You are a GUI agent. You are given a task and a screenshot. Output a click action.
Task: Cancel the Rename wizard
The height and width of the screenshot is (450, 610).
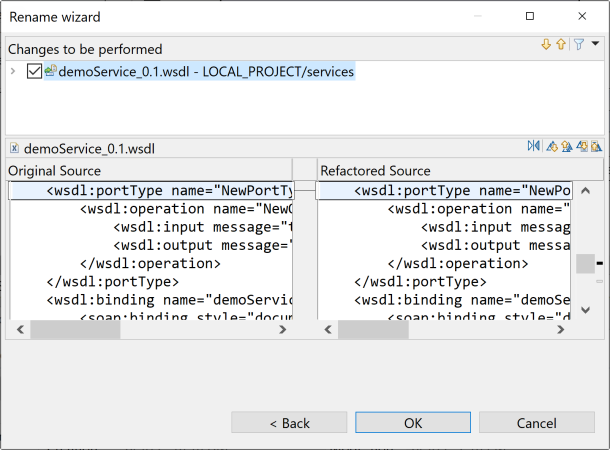536,423
